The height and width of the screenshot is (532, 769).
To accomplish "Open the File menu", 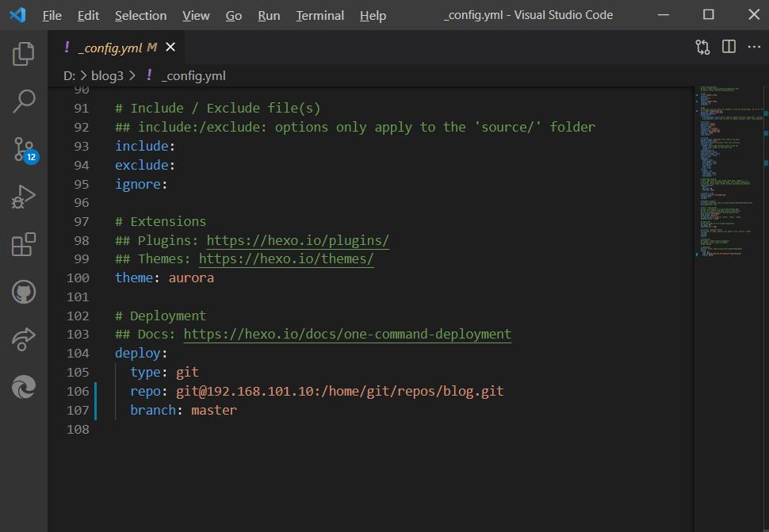I will pyautogui.click(x=52, y=16).
